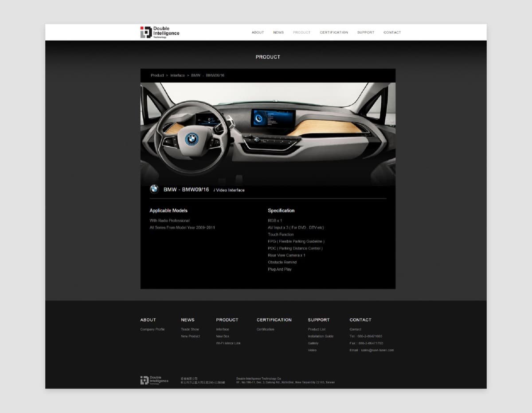Click the PRODUCT page title

pos(268,57)
